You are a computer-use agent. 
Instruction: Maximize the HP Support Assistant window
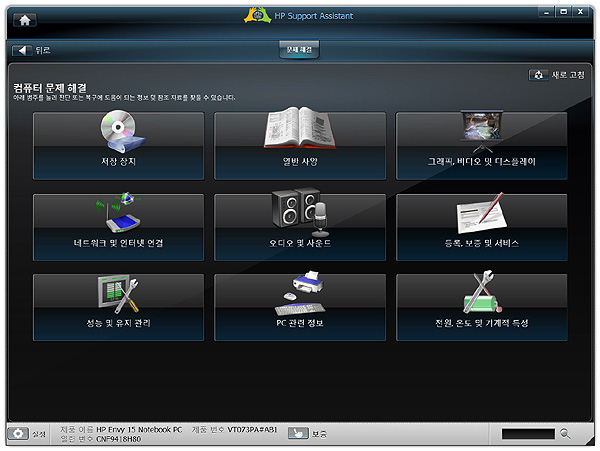pyautogui.click(x=563, y=12)
